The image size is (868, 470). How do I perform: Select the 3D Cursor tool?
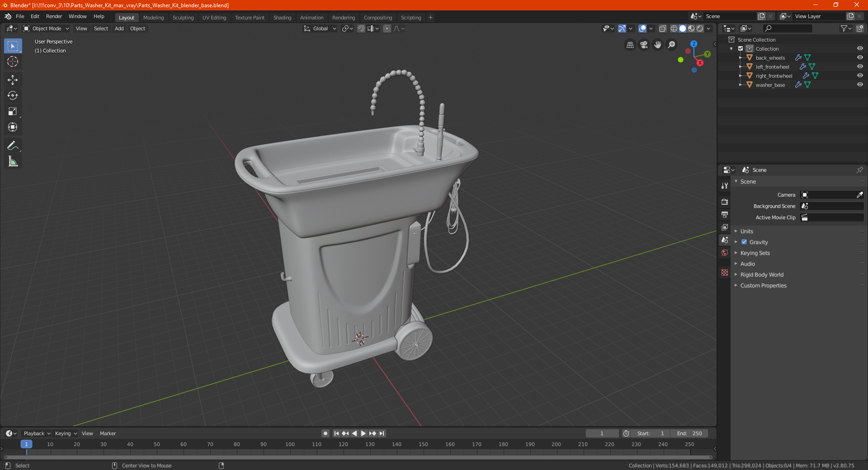pyautogui.click(x=13, y=61)
